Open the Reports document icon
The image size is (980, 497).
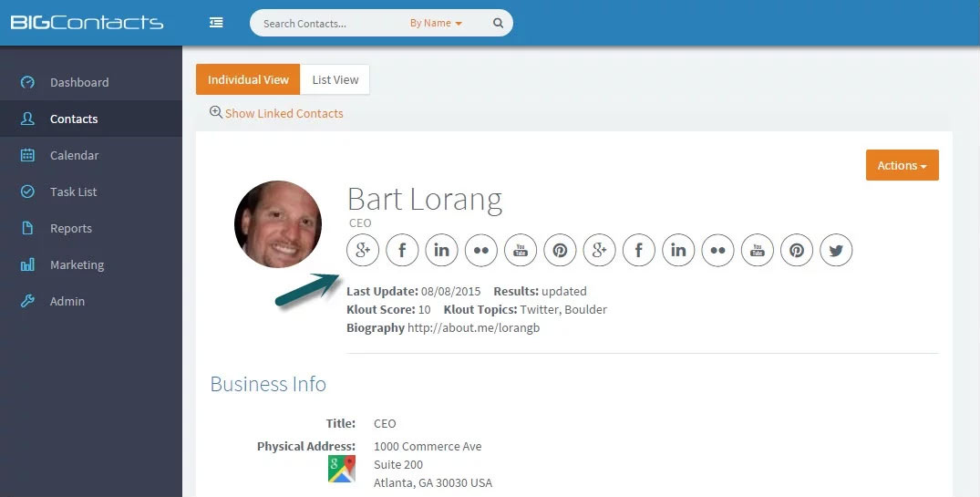tap(27, 228)
